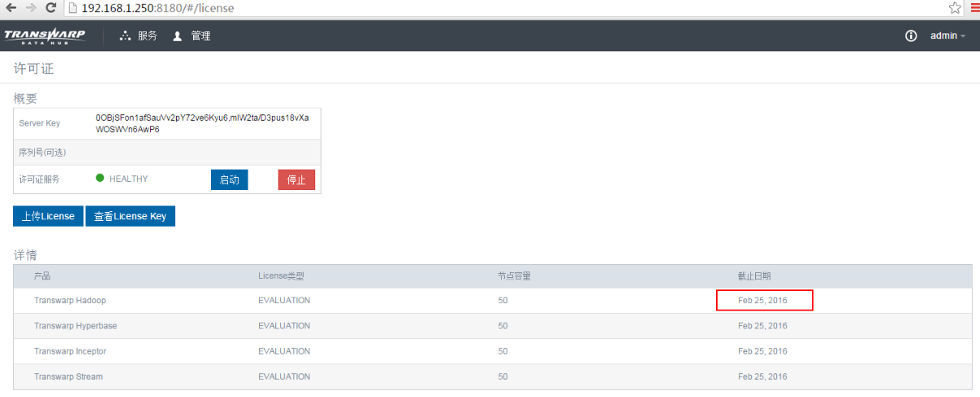Click the browser forward arrow
The height and width of the screenshot is (397, 980).
pos(30,7)
